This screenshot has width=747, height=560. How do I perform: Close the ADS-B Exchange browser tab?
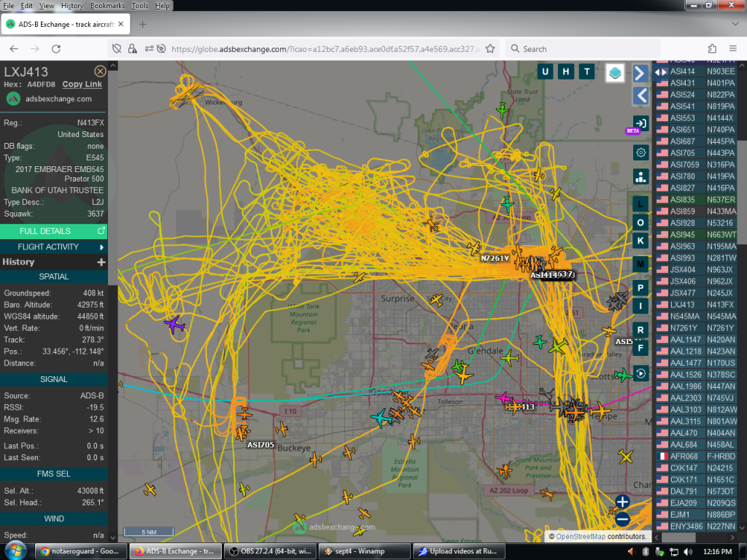tap(121, 24)
